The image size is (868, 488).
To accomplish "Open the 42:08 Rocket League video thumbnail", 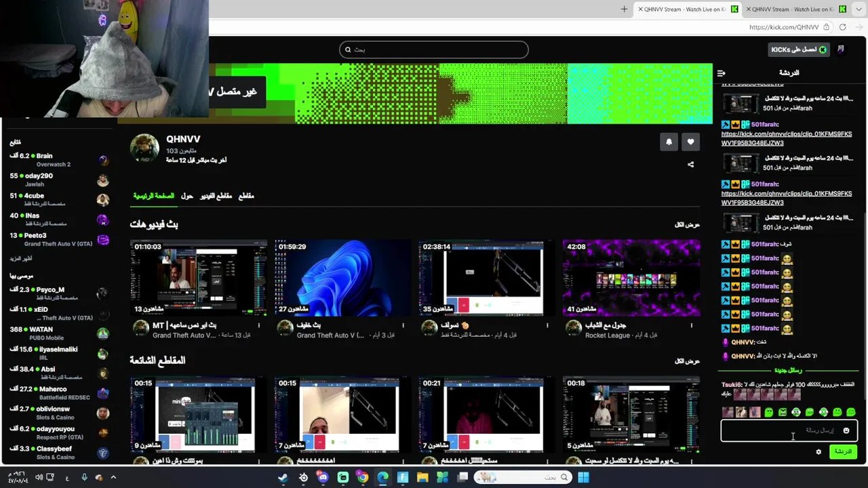I will pos(631,278).
